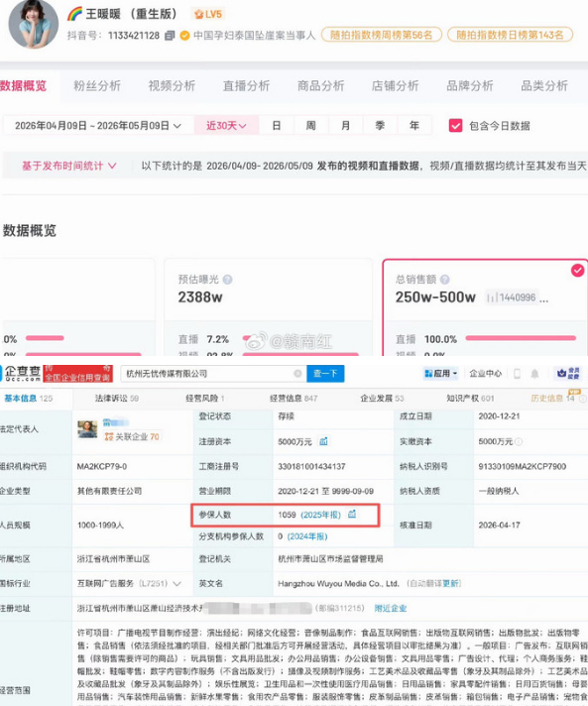Open 经营风险 1 tab
The height and width of the screenshot is (706, 588).
pos(205,398)
